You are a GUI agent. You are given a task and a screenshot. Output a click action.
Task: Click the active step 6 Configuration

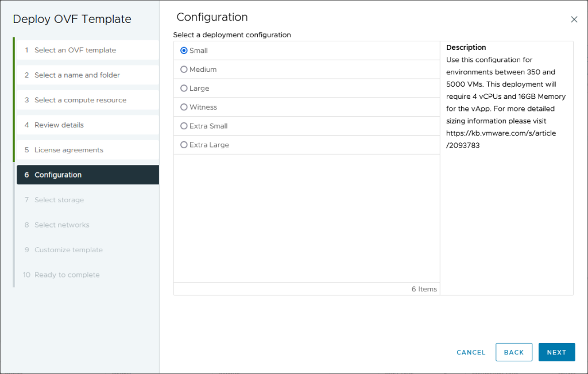[88, 175]
